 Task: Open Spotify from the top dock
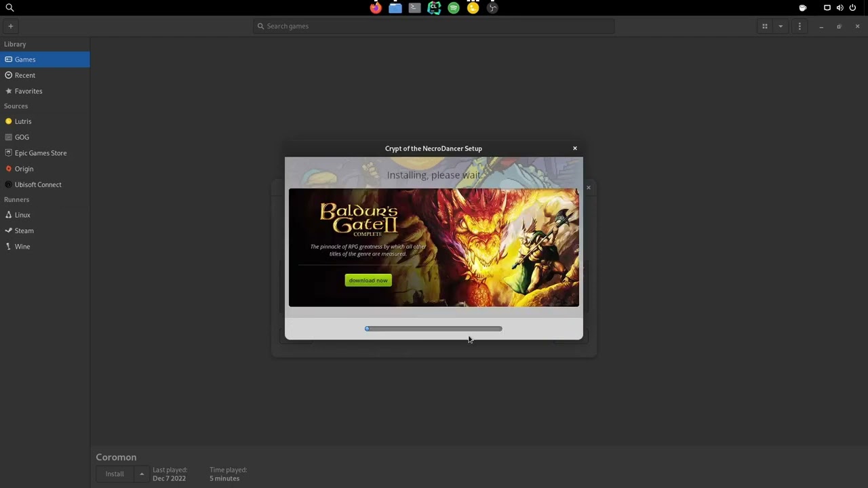point(454,8)
